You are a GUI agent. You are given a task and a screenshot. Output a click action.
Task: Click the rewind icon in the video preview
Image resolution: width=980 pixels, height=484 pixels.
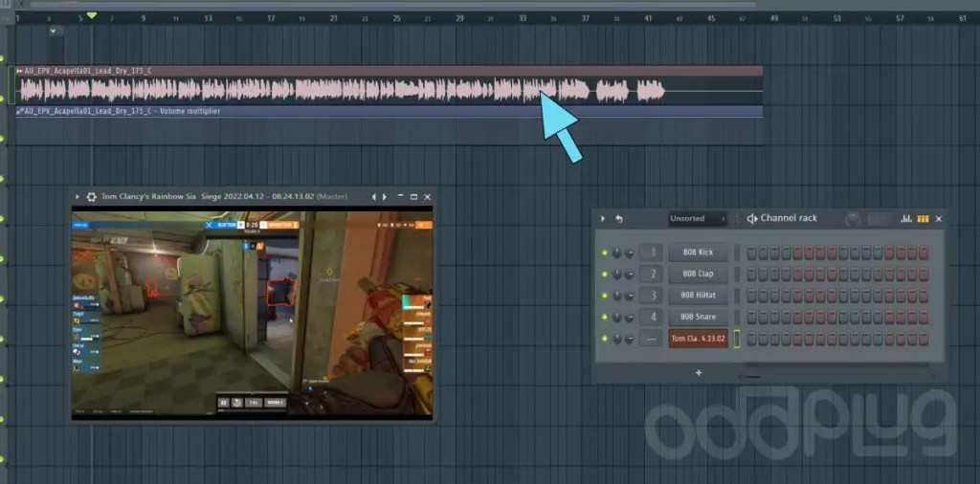pyautogui.click(x=237, y=403)
